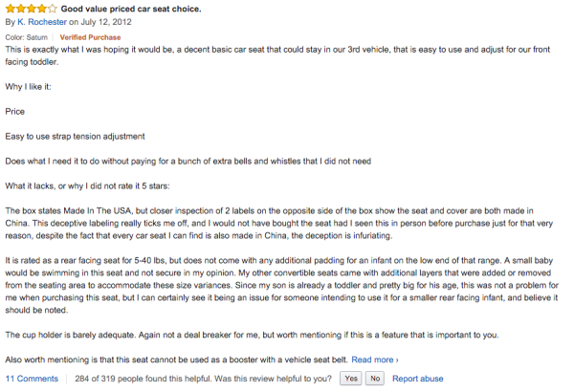This screenshot has width=574, height=392.
Task: Click the 'Easy to use strap tension adjustment' line
Action: 75,137
